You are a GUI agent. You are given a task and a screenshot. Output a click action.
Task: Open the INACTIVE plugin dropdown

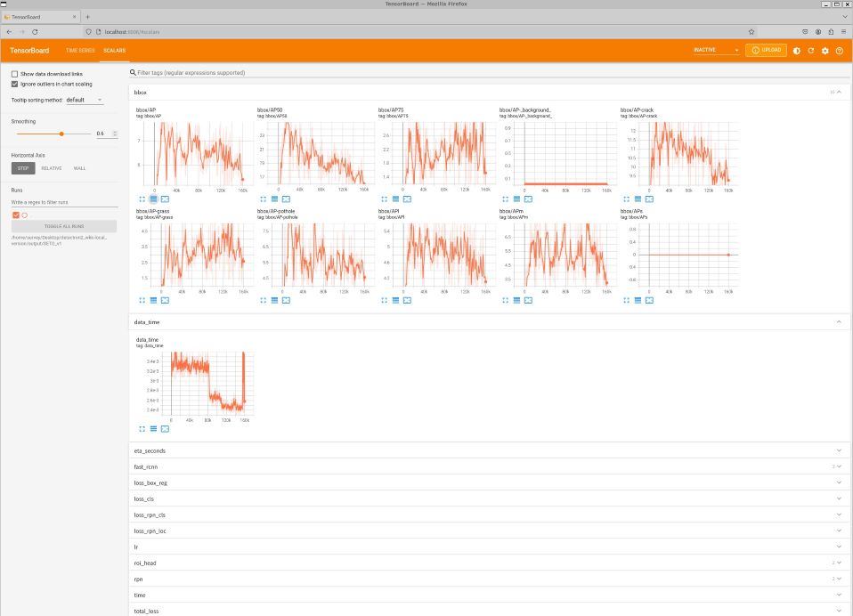(x=717, y=50)
